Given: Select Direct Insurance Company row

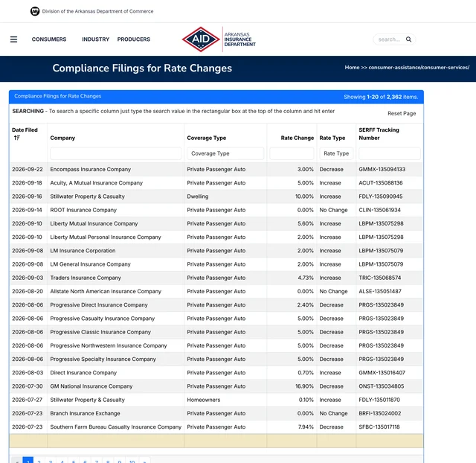Looking at the screenshot, I should point(83,373).
